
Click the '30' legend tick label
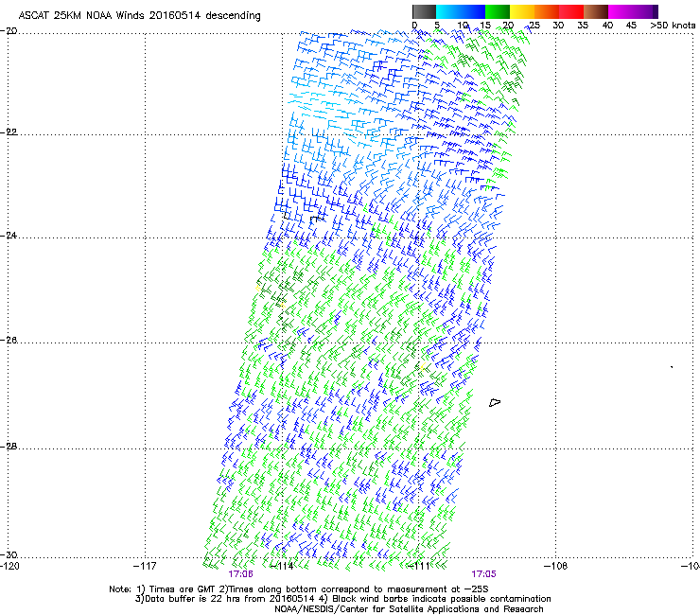click(558, 26)
